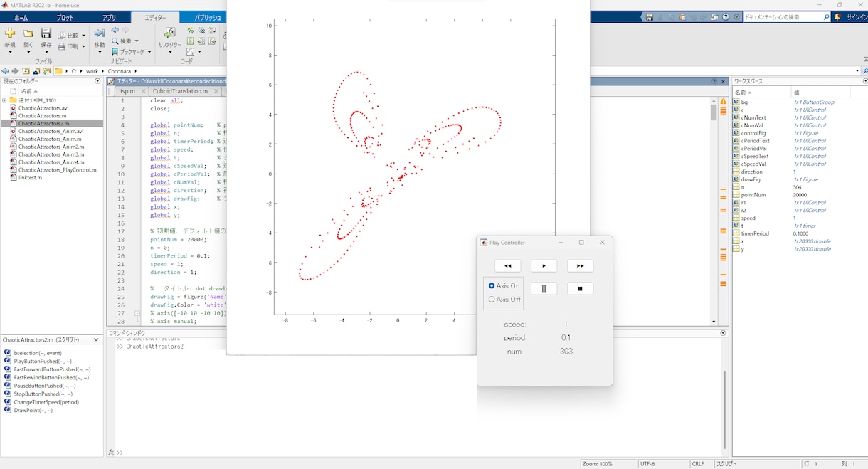Select linktest.m in the folder list
Screen dimensions: 868x469
pos(30,178)
